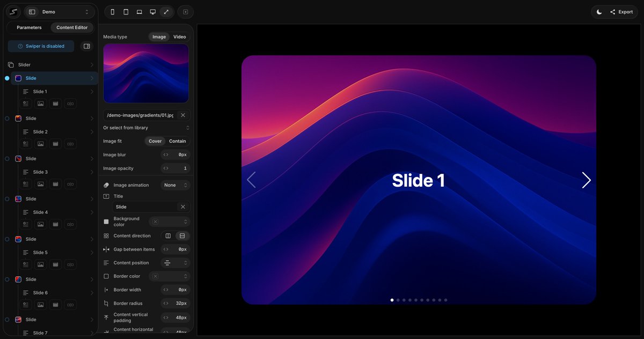Click the media preview thumbnail

(x=146, y=73)
